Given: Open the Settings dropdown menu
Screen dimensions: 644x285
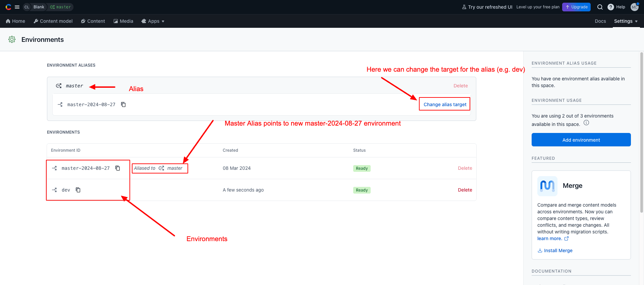Looking at the screenshot, I should click(x=626, y=21).
